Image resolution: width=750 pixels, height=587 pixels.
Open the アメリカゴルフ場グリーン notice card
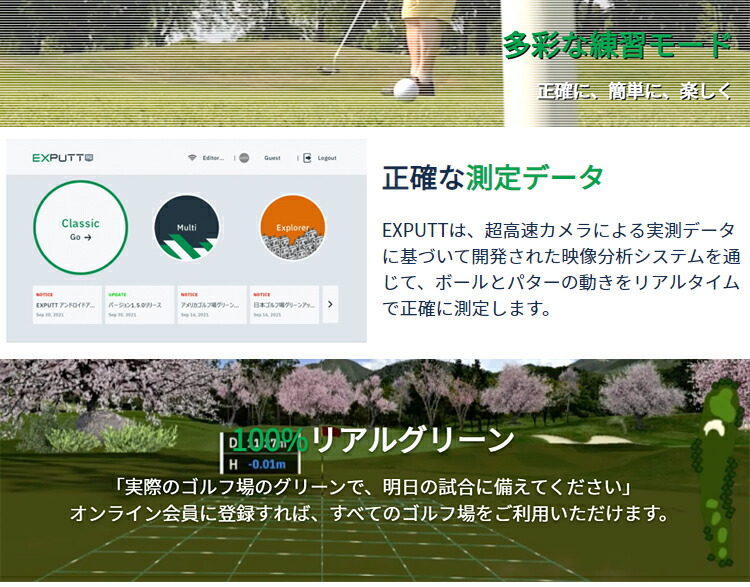click(x=212, y=304)
